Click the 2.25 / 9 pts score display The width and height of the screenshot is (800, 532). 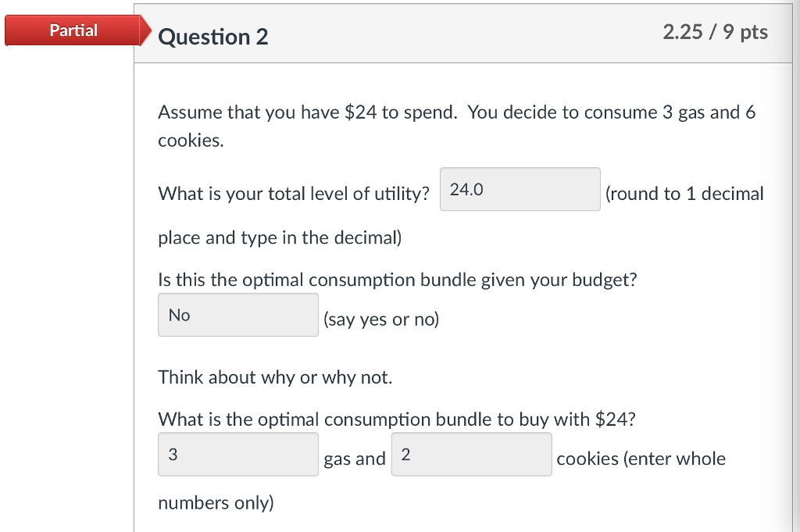[x=715, y=32]
